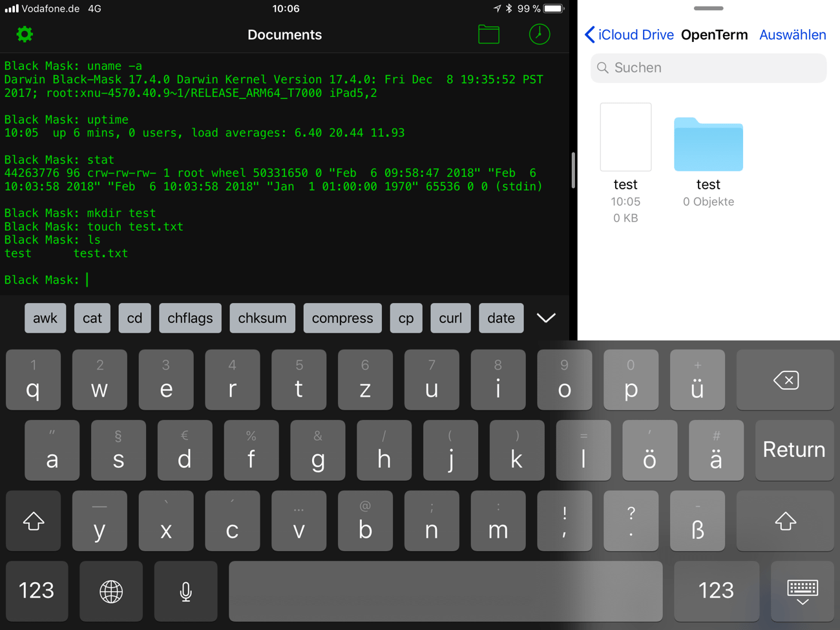This screenshot has width=840, height=630.
Task: Hide keyboard with the dismiss keyboard key
Action: click(803, 591)
